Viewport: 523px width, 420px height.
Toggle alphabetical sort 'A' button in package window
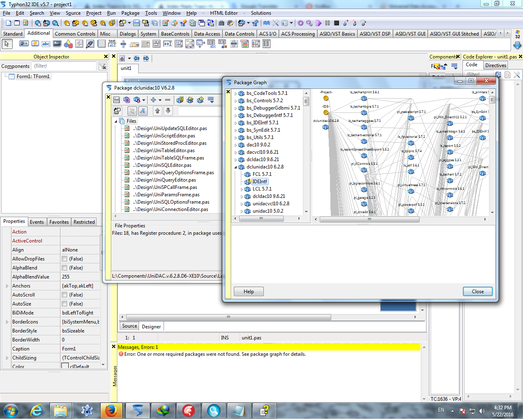(x=143, y=110)
